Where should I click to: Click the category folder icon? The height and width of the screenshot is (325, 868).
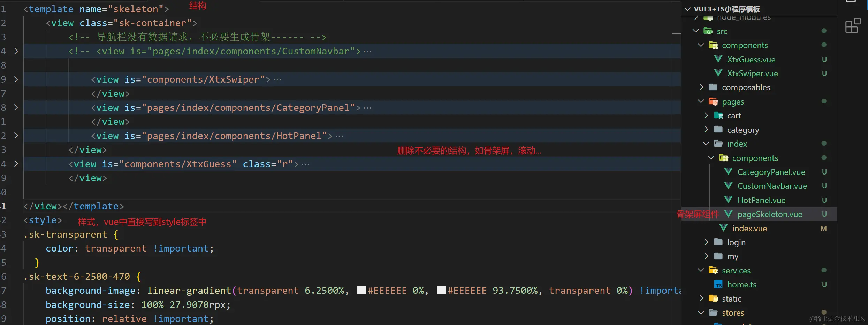[x=718, y=130]
